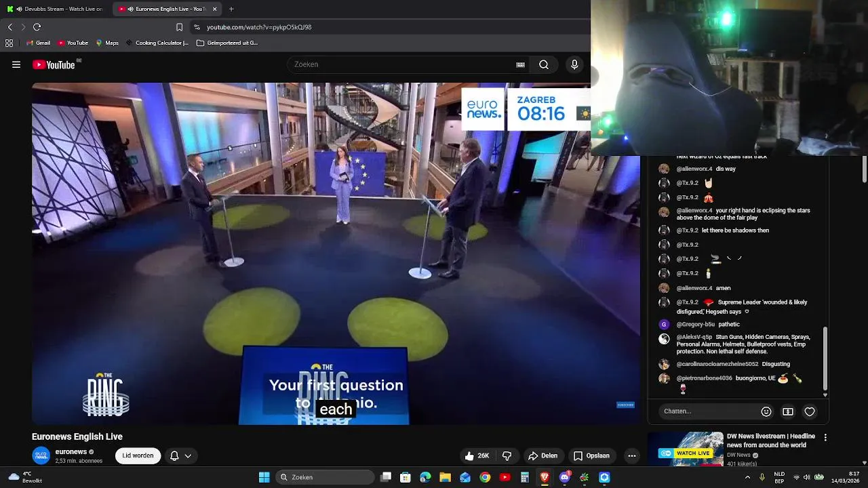The width and height of the screenshot is (868, 488).
Task: Open DW News livestream title link
Action: coord(771,441)
